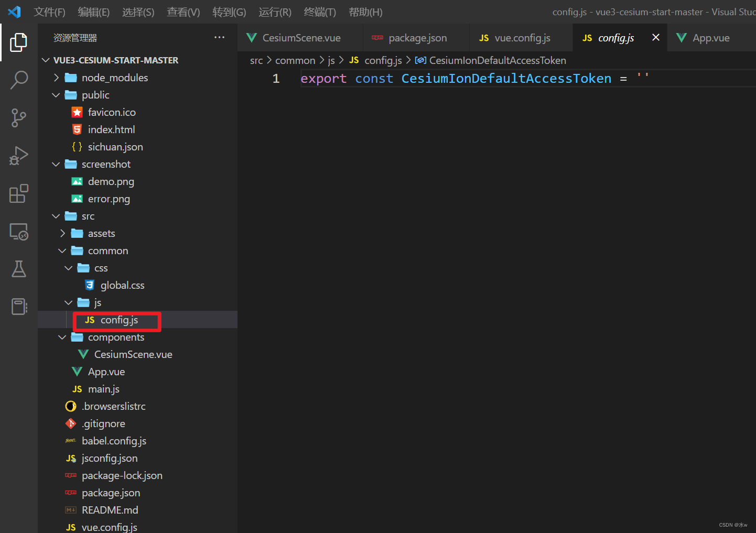Collapse the VUE3-CESIUM-START-MASTER root folder
Viewport: 756px width, 533px height.
tap(46, 60)
